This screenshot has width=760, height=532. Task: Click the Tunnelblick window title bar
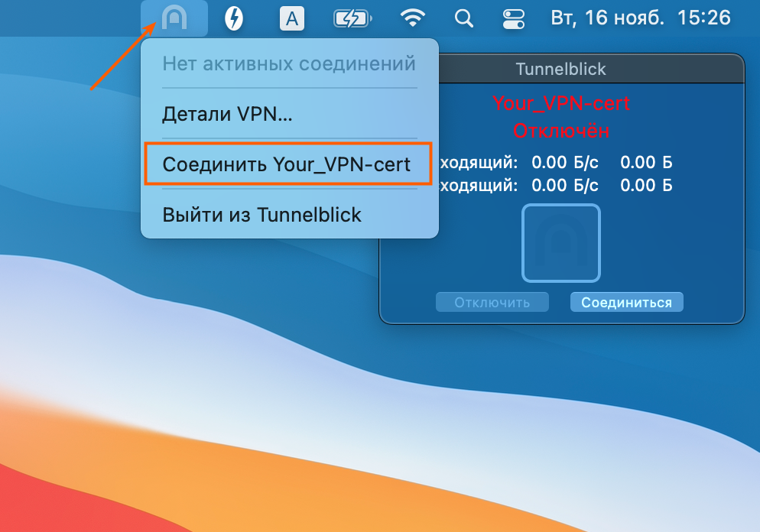(560, 69)
